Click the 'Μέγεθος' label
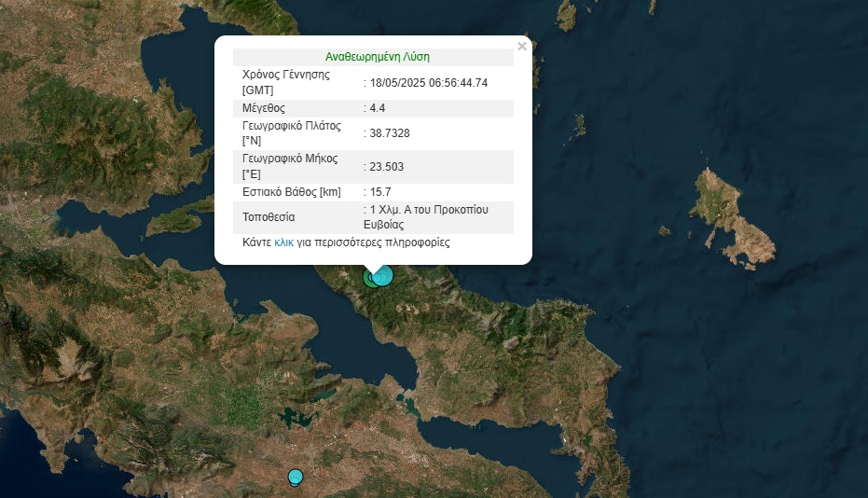868x498 pixels. pyautogui.click(x=264, y=108)
